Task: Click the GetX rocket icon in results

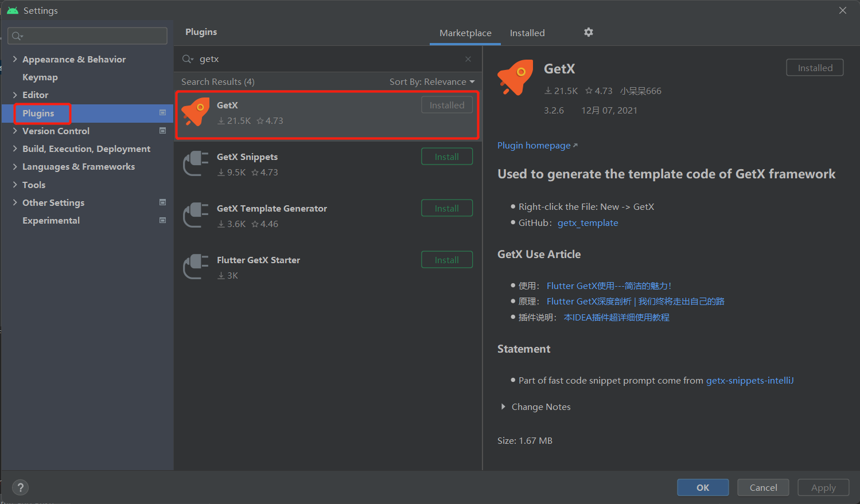Action: pyautogui.click(x=196, y=112)
